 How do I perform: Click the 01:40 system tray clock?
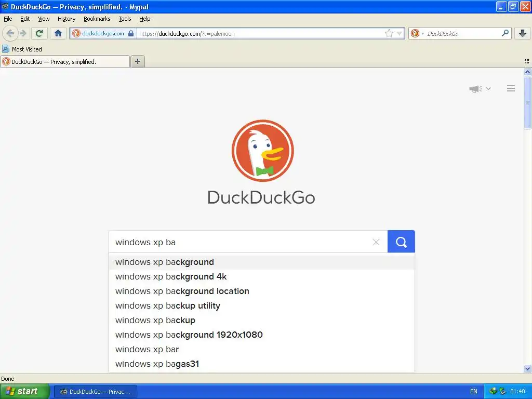pyautogui.click(x=517, y=392)
